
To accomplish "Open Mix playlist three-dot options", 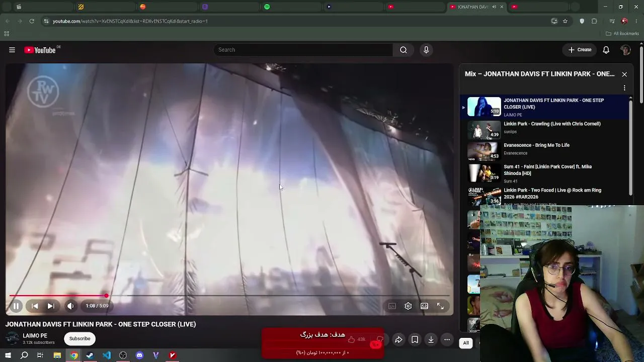I will coord(624,88).
